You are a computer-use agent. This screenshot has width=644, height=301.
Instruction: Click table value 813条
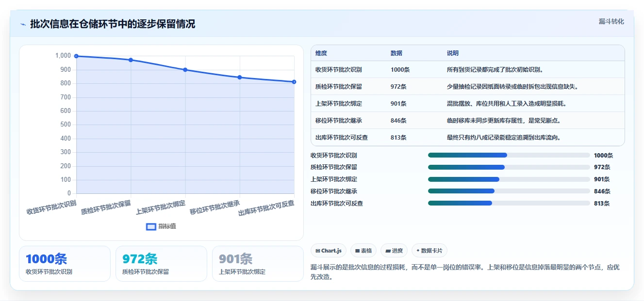click(x=399, y=138)
